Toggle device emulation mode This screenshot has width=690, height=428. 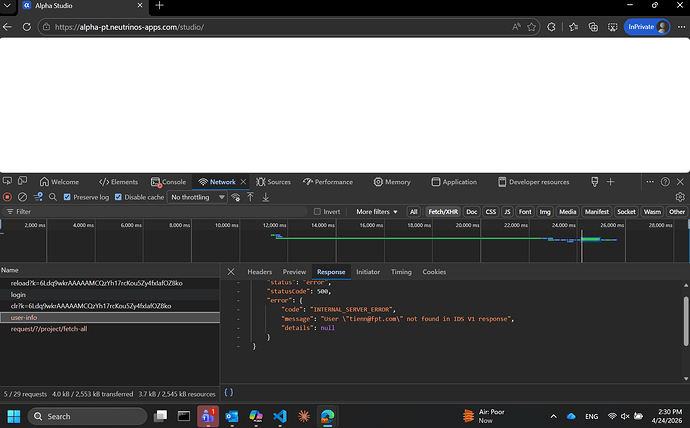pos(22,181)
